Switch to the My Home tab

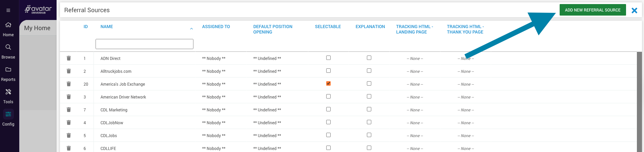tap(37, 28)
